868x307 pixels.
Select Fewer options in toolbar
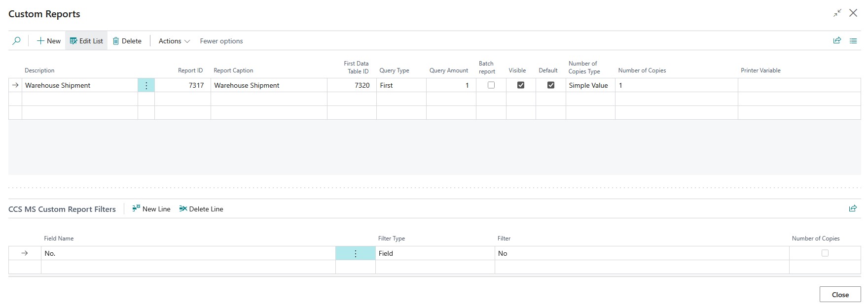click(221, 41)
